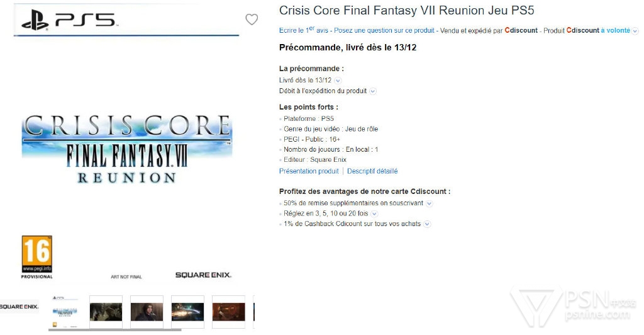Expand 'Réglez en 3, 5, 10 ou 20 fois'
644x335 pixels.
[374, 213]
